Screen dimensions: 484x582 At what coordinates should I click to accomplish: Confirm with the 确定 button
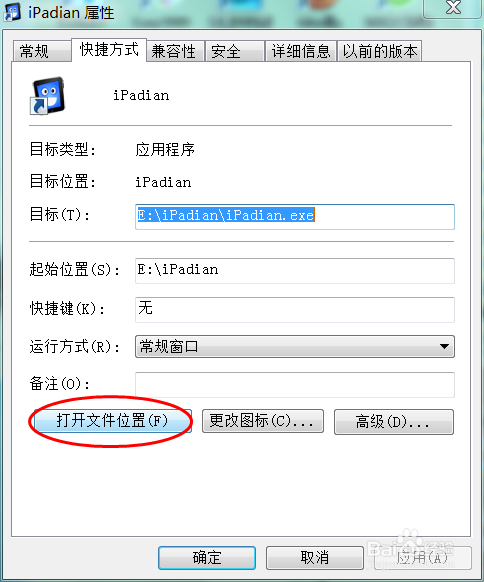pyautogui.click(x=207, y=558)
